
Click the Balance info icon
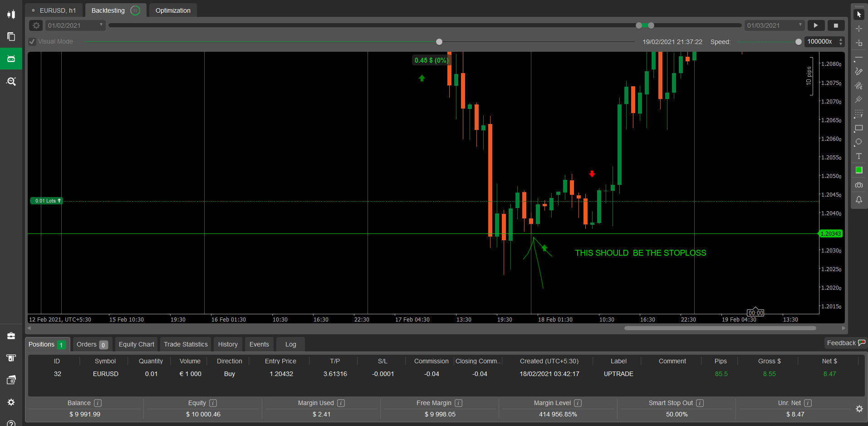click(x=98, y=403)
